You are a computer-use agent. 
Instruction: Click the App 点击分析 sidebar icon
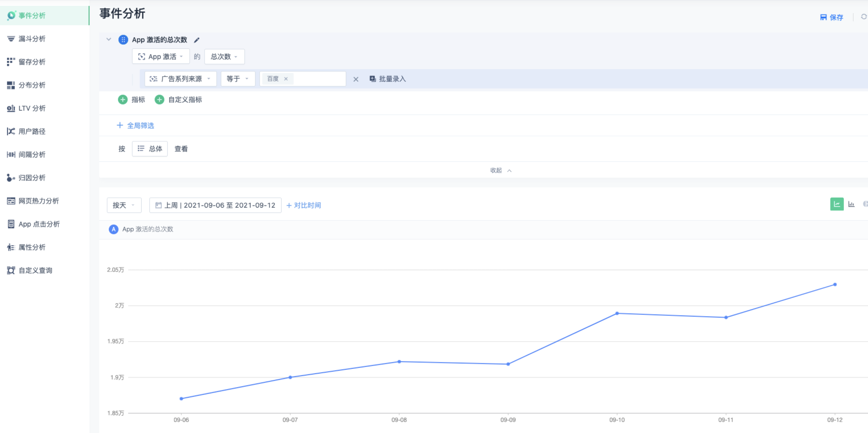click(11, 224)
